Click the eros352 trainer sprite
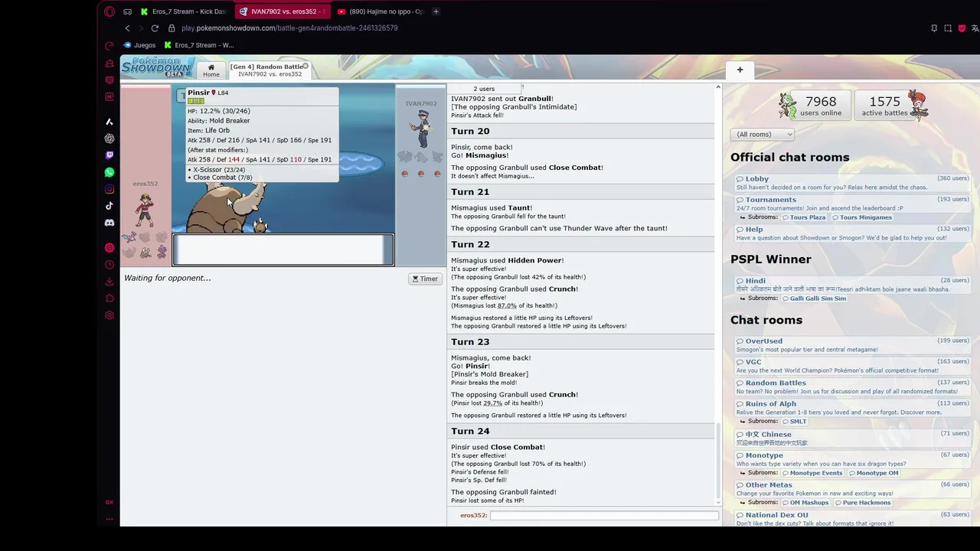The image size is (980, 551). (x=145, y=209)
